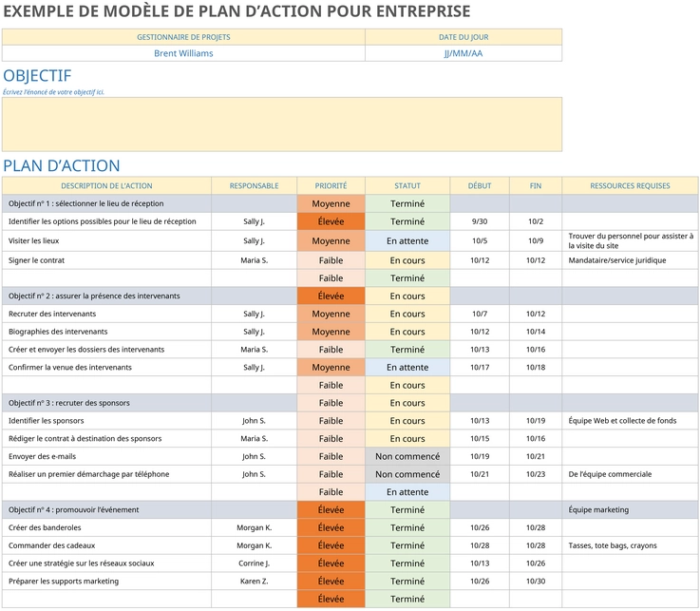The width and height of the screenshot is (700, 611).
Task: Select 'Objectif n° 1 : sélectionner le lieu de réception'
Action: pos(106,203)
